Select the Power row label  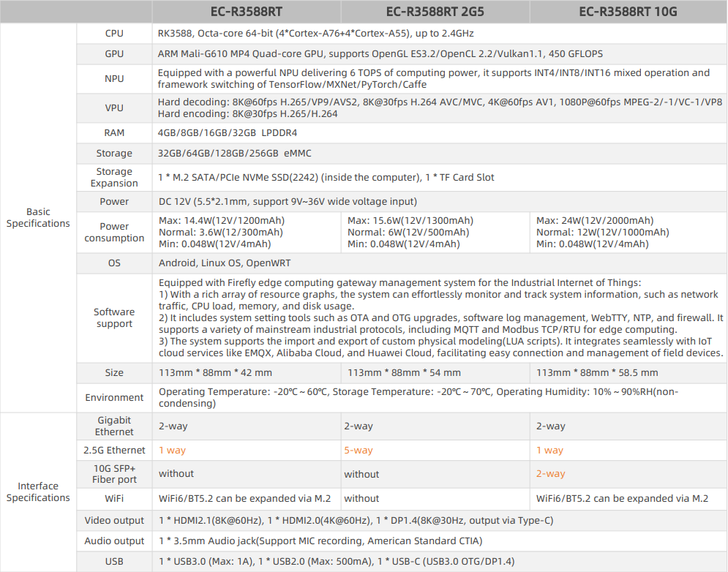coord(114,201)
